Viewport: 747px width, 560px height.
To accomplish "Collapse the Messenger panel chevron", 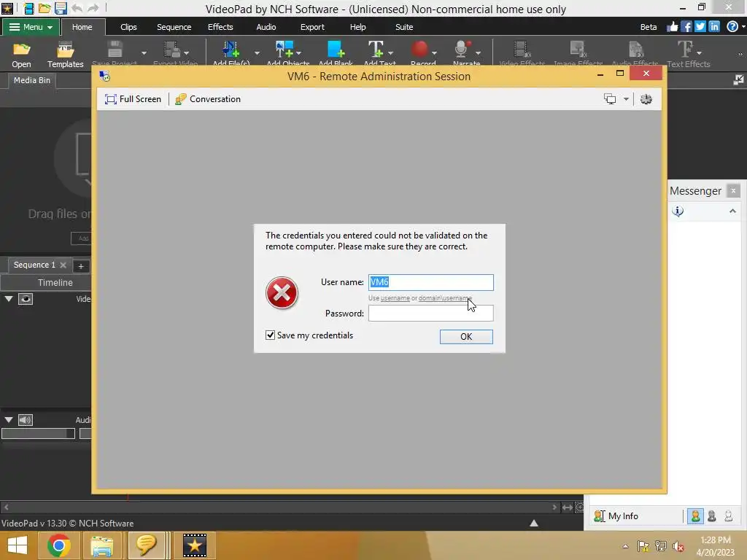I will tap(732, 211).
